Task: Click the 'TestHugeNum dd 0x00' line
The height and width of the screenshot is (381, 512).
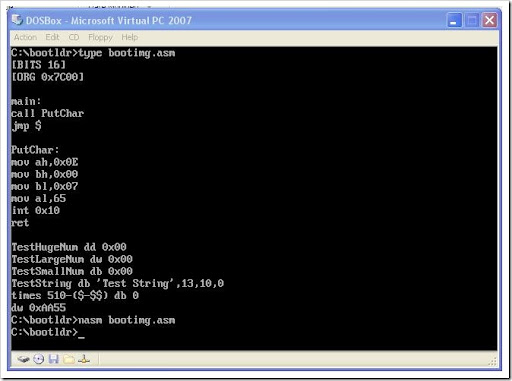Action: click(x=69, y=247)
